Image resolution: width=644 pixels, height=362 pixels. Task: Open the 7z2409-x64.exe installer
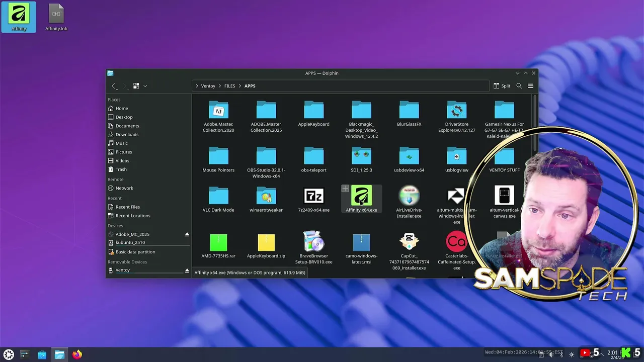313,199
